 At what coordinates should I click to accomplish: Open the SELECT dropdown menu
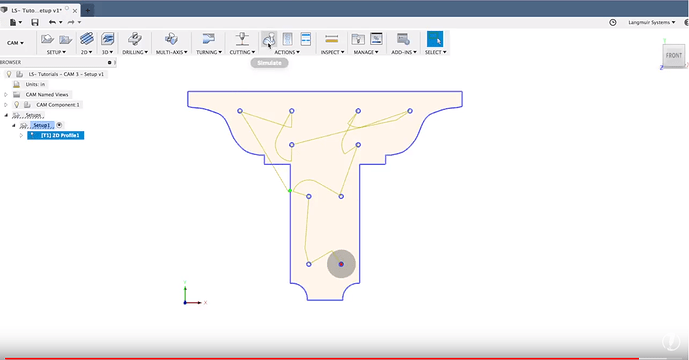[x=435, y=52]
